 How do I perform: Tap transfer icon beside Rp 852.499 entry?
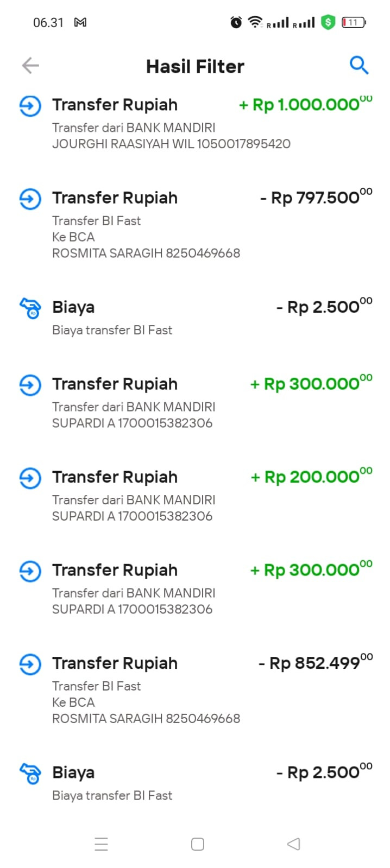click(x=30, y=664)
